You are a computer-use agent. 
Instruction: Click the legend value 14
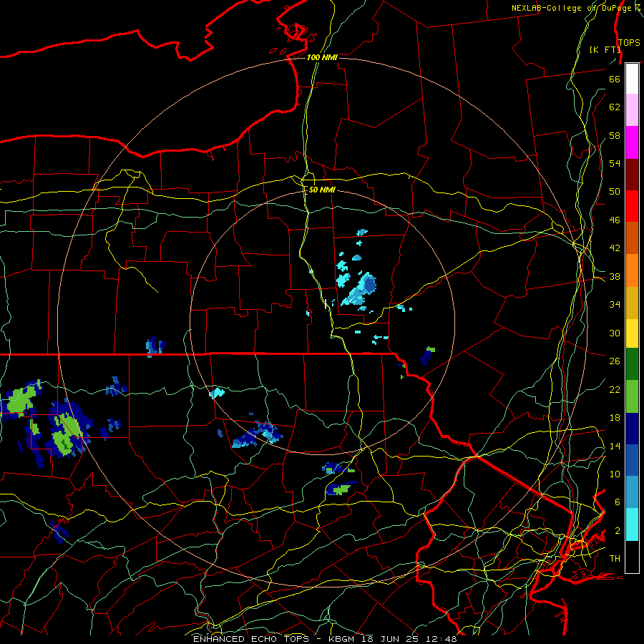(615, 446)
